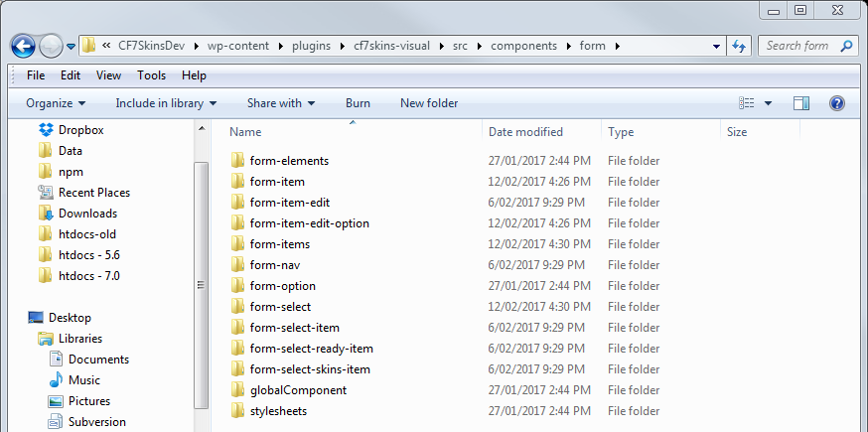The width and height of the screenshot is (868, 432).
Task: Sort by Date modified column header
Action: [525, 132]
